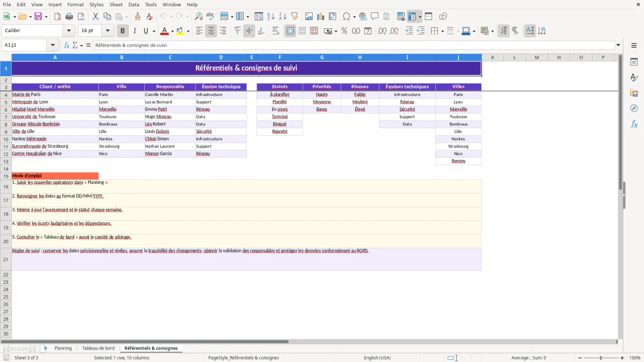Switch to Tableau de bord tab
644x362 pixels.
pos(98,348)
